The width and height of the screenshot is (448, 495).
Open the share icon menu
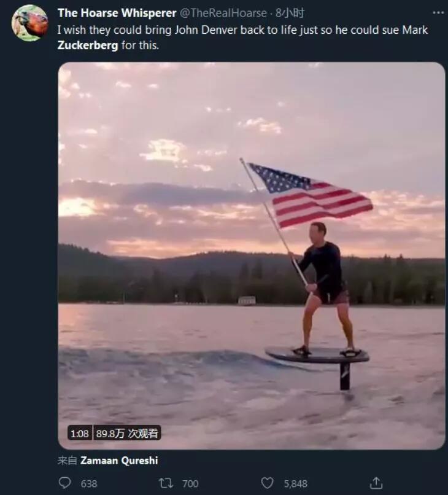click(376, 483)
